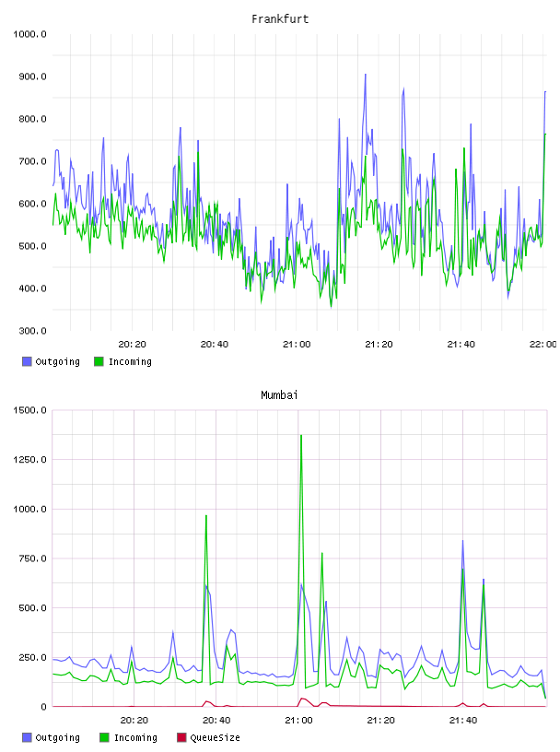Click the 20:40 time label on Mumbai chart
Viewport: 560px width, 752px height.
tap(216, 720)
